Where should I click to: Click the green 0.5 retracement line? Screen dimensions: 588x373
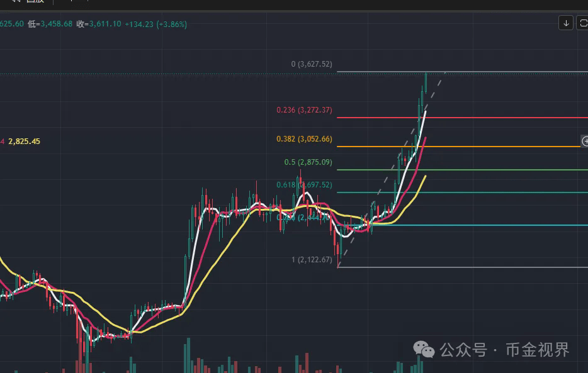tap(462, 170)
